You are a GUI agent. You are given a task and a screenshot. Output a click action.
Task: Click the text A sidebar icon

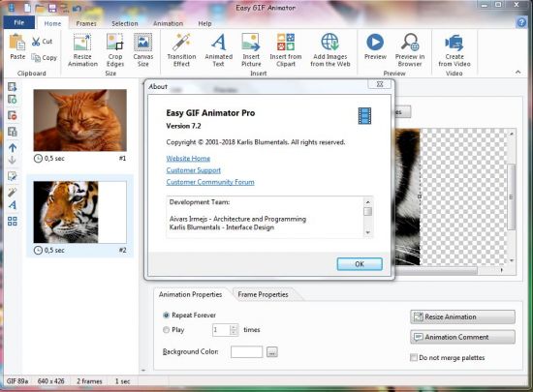tap(13, 205)
